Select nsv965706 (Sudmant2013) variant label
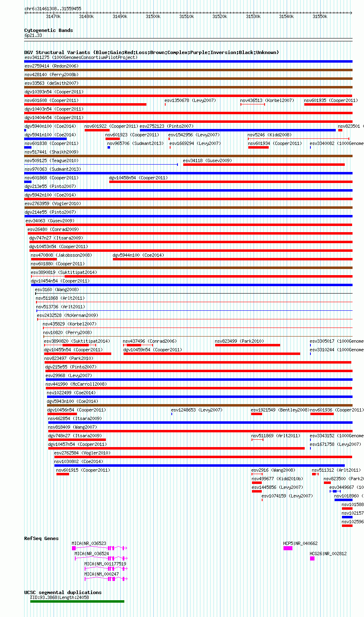This screenshot has height=617, width=364. (x=136, y=143)
